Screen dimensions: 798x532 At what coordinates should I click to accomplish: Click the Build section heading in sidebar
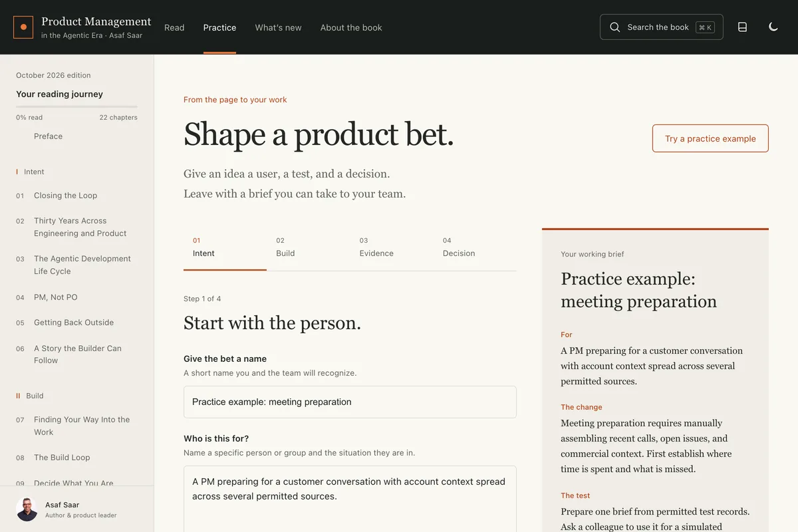pos(35,396)
